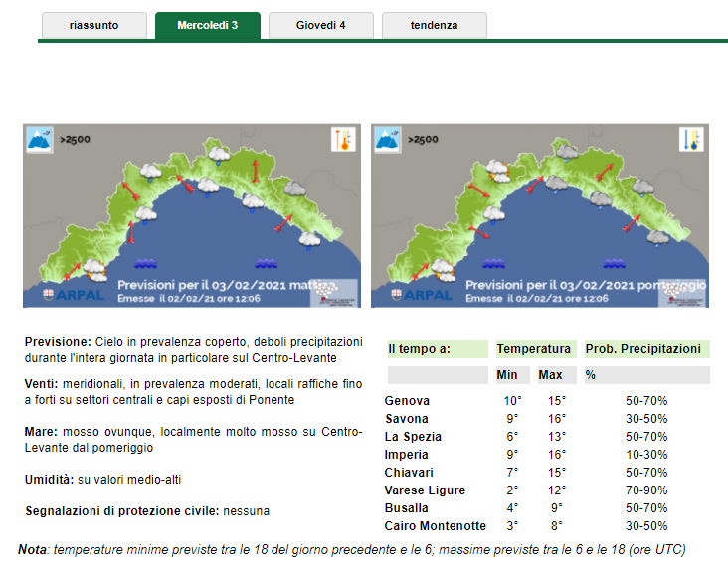The image size is (728, 588).
Task: Select the Mercoledì 3 tab
Action: (x=207, y=26)
